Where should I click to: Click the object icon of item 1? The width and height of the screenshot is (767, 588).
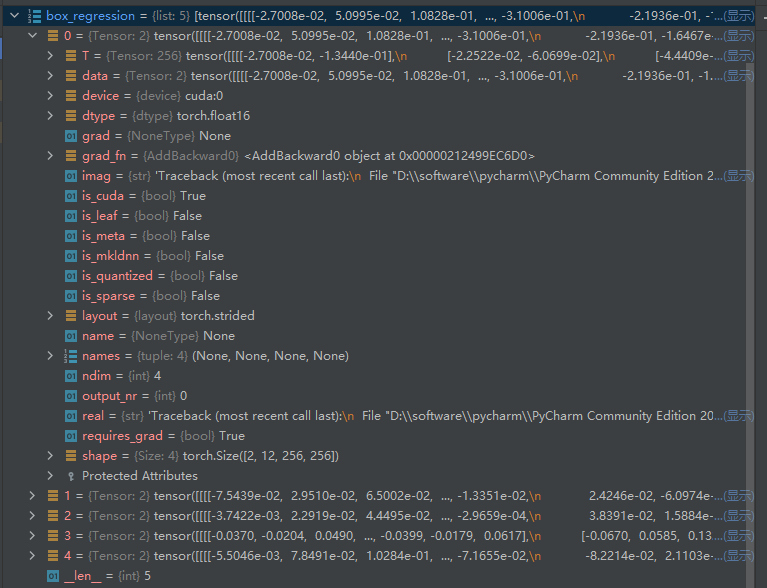point(53,496)
